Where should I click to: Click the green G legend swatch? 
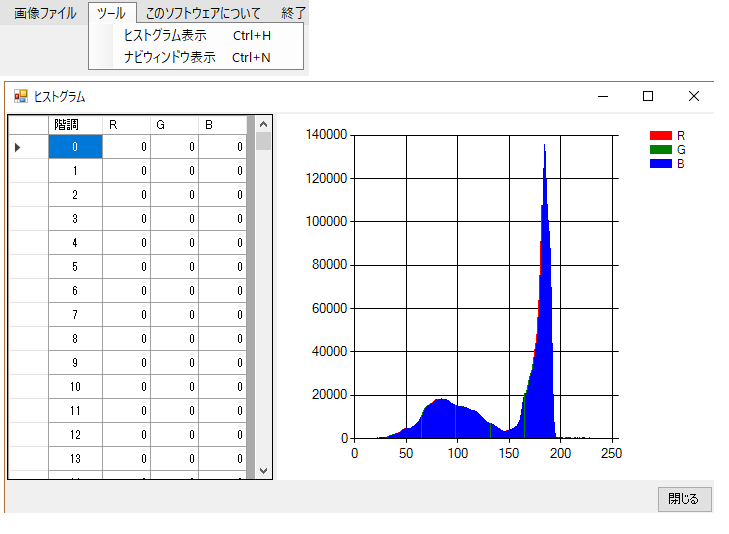coord(660,149)
